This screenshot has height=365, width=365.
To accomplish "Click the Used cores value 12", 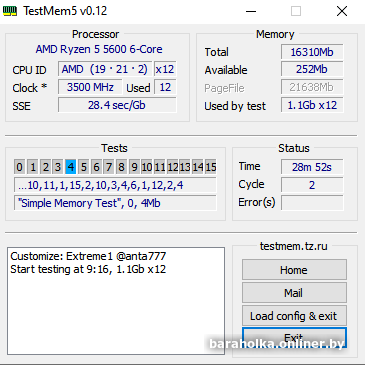I will 165,87.
